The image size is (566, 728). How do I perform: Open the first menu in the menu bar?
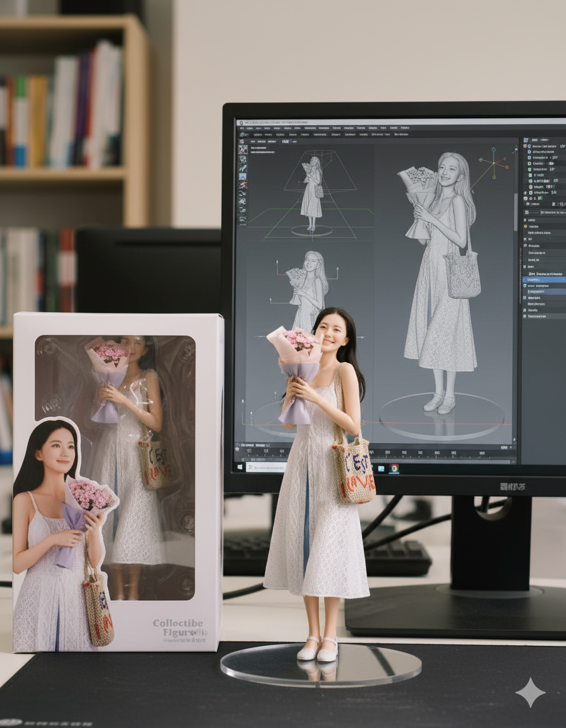click(241, 128)
